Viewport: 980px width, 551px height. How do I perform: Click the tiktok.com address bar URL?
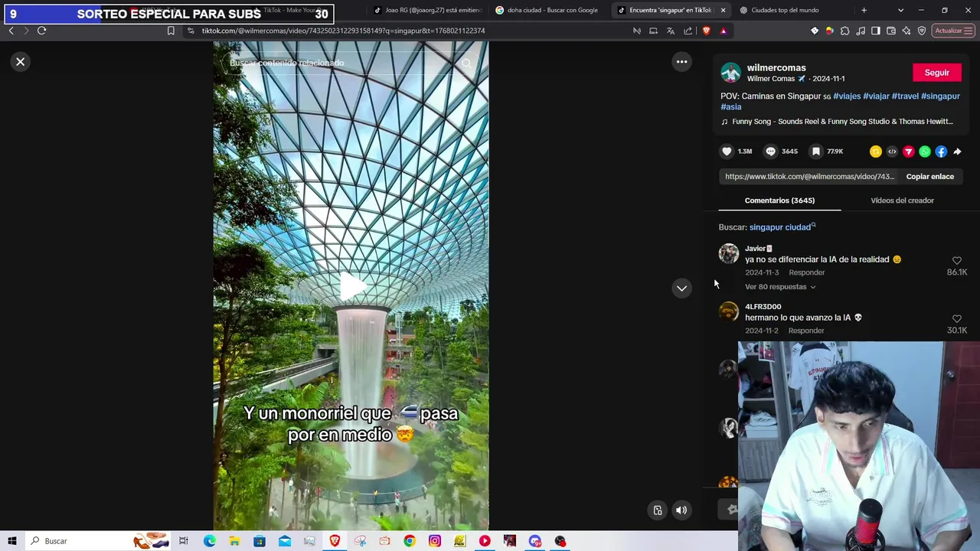pos(343,31)
